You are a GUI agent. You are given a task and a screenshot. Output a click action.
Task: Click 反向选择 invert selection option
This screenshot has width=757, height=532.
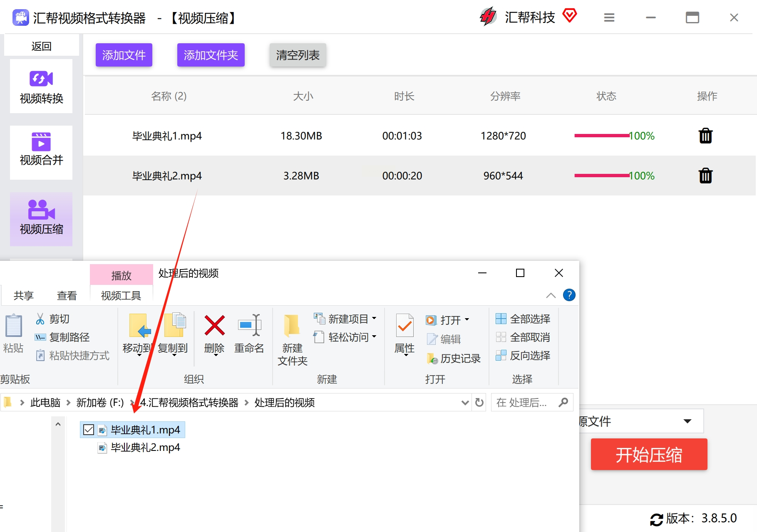pyautogui.click(x=523, y=356)
